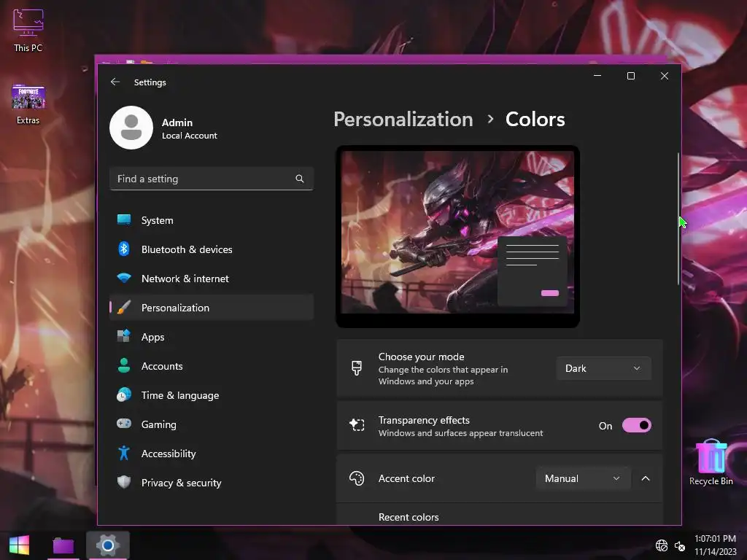Go to Privacy & security settings
The height and width of the screenshot is (560, 747).
point(212,483)
